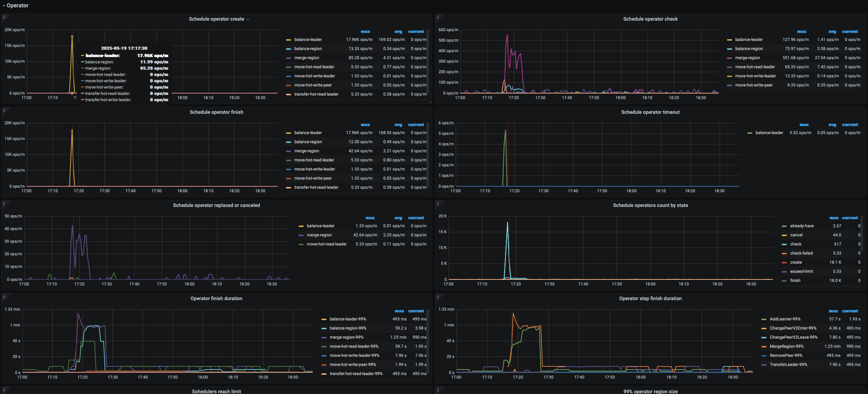
Task: Open Schedule operator timeout panel title menu
Action: tap(650, 112)
